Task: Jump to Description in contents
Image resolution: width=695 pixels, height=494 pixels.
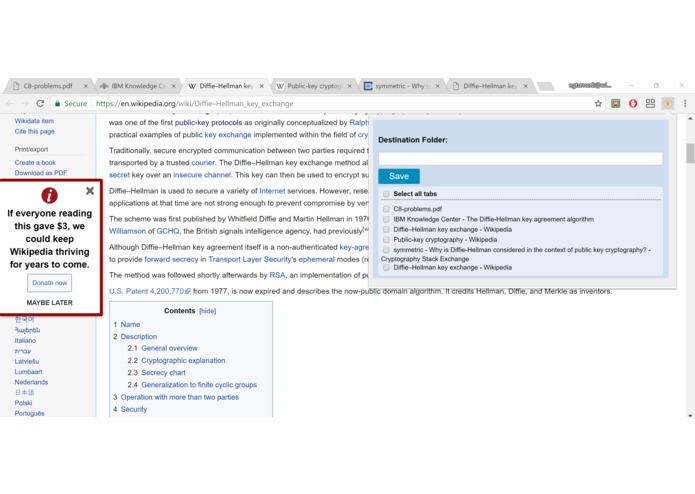Action: [139, 336]
